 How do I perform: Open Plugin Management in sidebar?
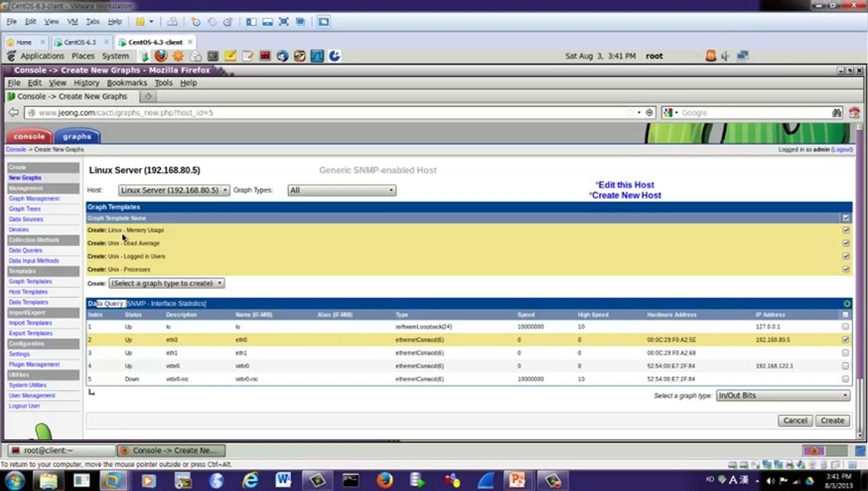34,365
